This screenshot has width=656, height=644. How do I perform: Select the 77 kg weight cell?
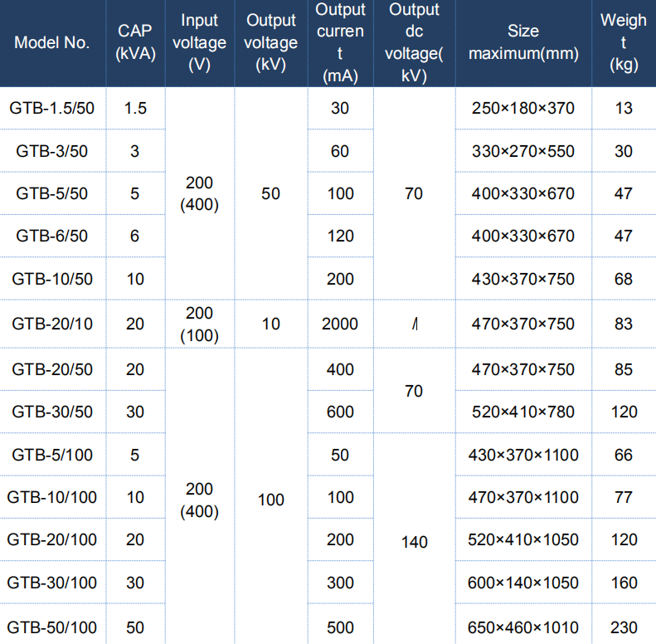pos(624,497)
